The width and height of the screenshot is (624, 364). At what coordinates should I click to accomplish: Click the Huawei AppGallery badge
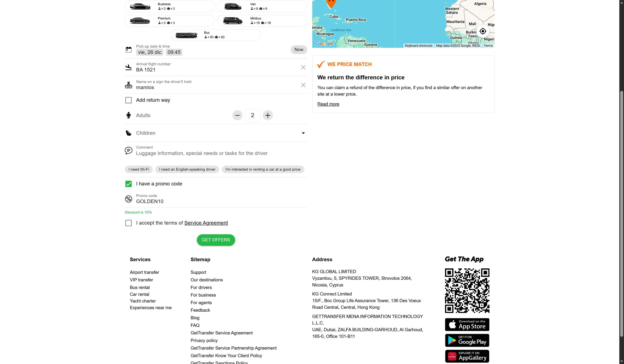pos(467,356)
